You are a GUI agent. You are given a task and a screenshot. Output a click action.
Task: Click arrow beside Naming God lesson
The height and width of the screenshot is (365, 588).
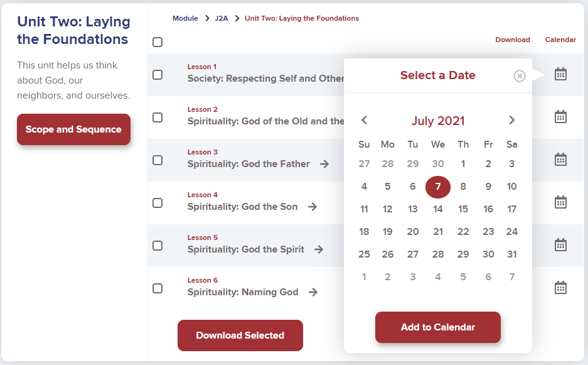[313, 292]
